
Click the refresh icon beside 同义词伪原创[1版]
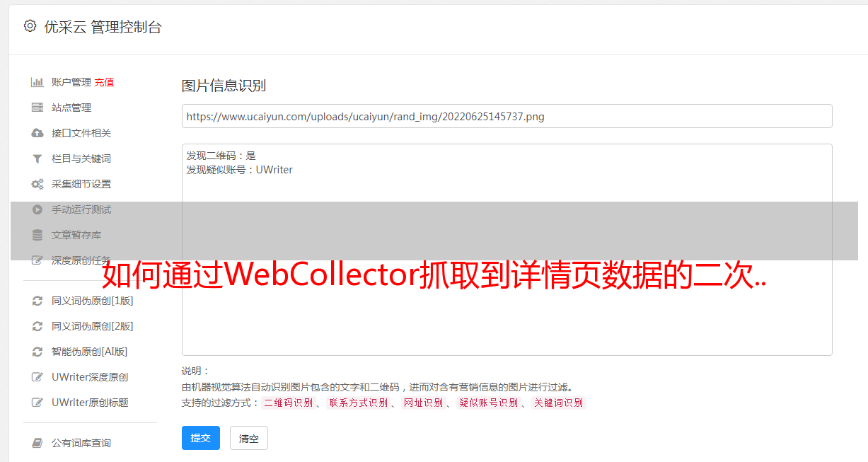pyautogui.click(x=37, y=301)
